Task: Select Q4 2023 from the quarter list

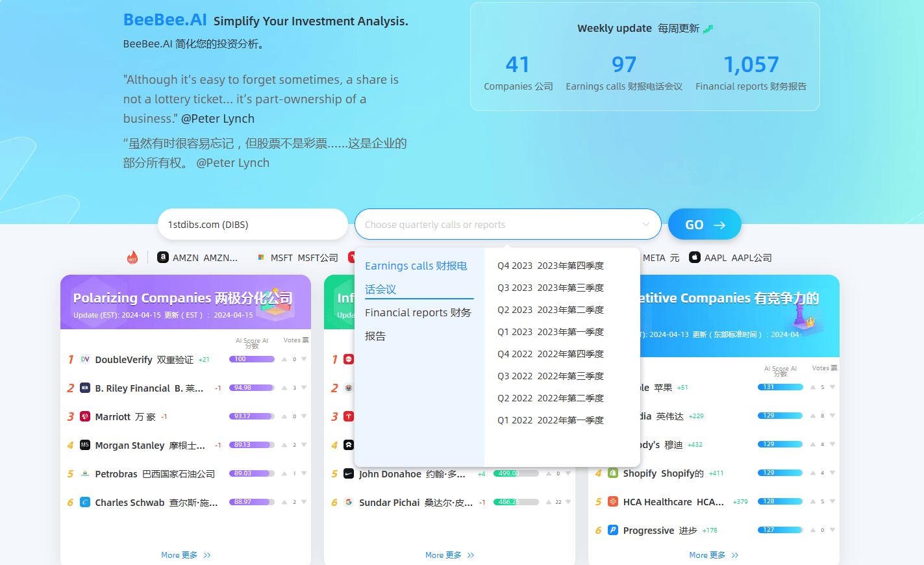Action: (550, 266)
